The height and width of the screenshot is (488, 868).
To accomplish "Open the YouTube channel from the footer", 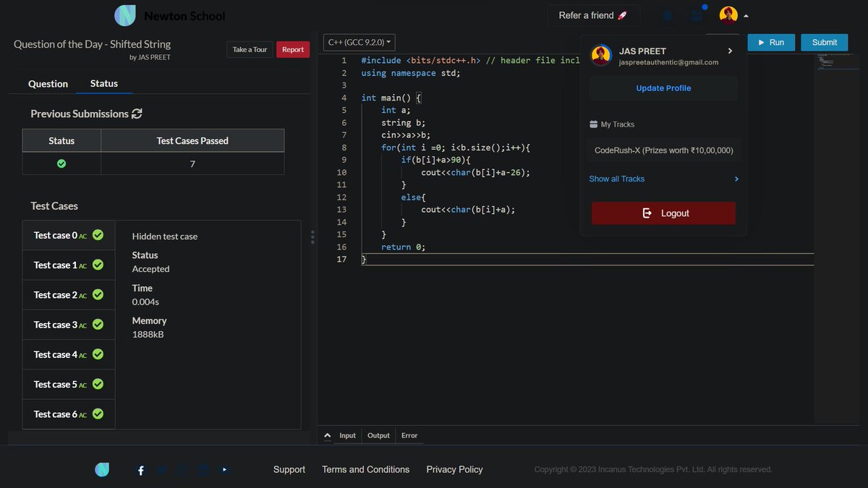I will point(224,469).
